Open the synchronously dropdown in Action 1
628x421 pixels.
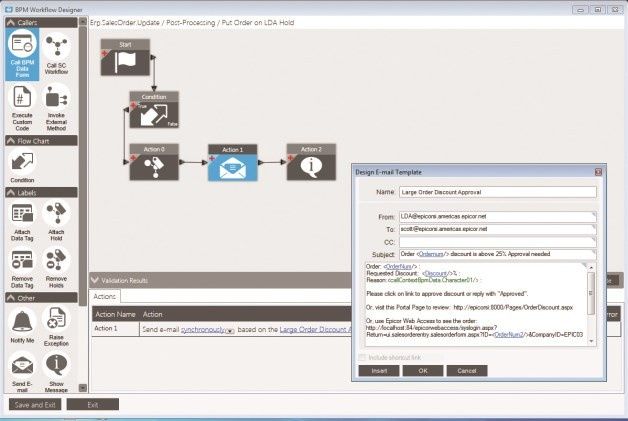click(x=230, y=331)
